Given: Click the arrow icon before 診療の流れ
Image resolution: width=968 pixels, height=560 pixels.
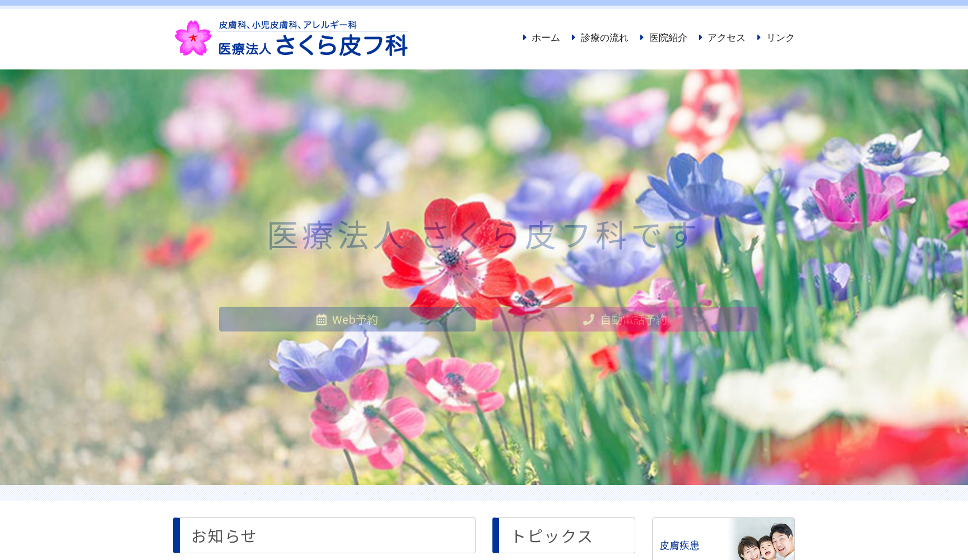Looking at the screenshot, I should click(x=573, y=38).
